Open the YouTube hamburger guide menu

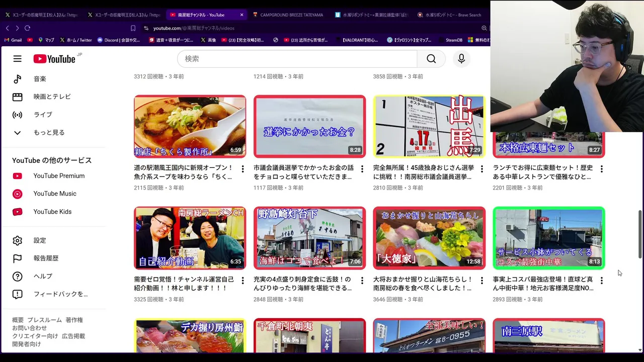pos(17,59)
